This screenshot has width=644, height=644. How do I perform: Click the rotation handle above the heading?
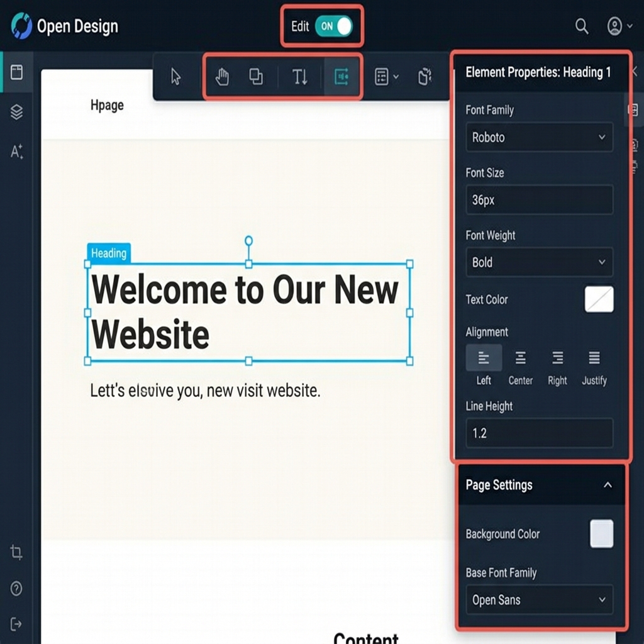click(248, 240)
